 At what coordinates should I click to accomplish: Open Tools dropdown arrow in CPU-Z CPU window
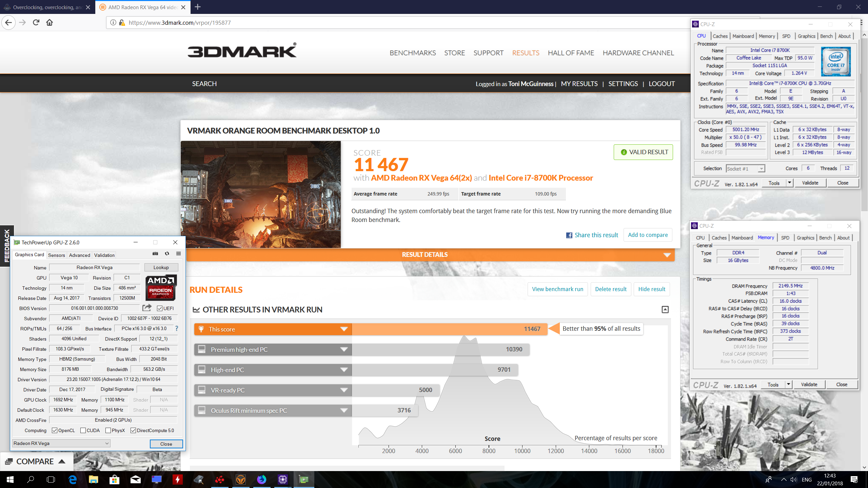coord(789,183)
